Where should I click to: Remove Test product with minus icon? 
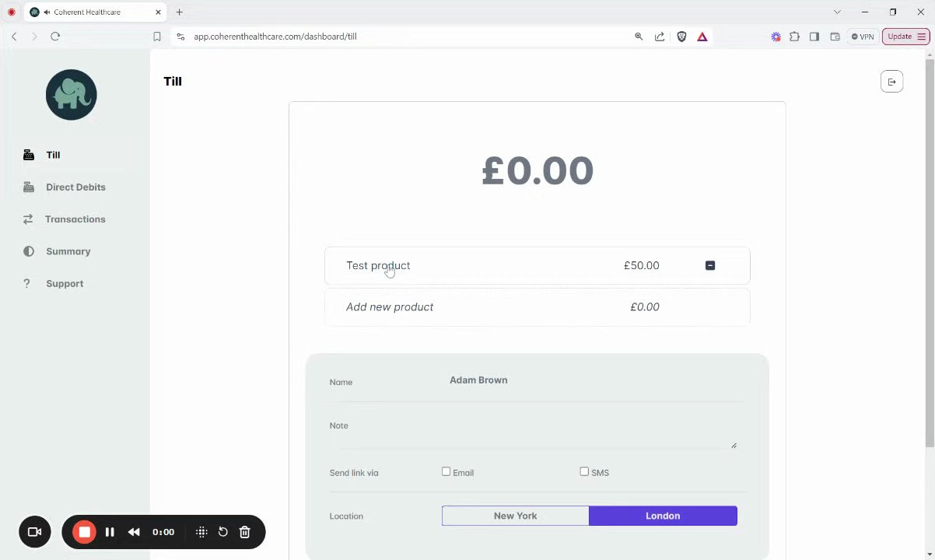pos(710,266)
